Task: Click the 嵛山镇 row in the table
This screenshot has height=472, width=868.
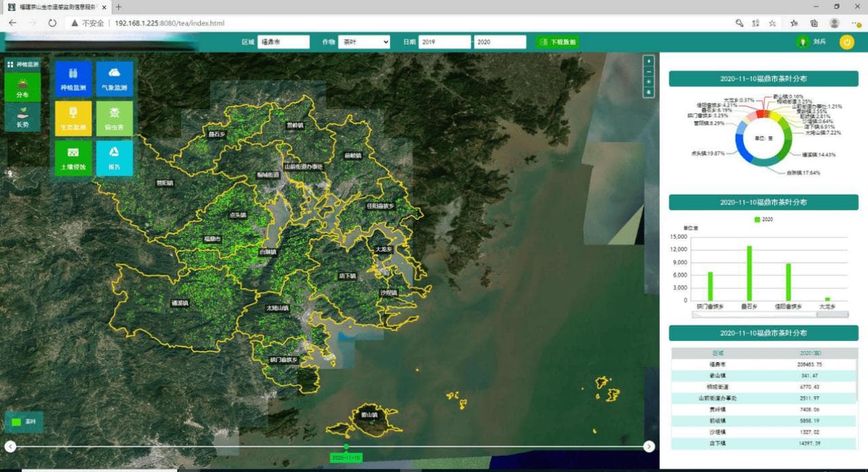Action: pos(764,375)
